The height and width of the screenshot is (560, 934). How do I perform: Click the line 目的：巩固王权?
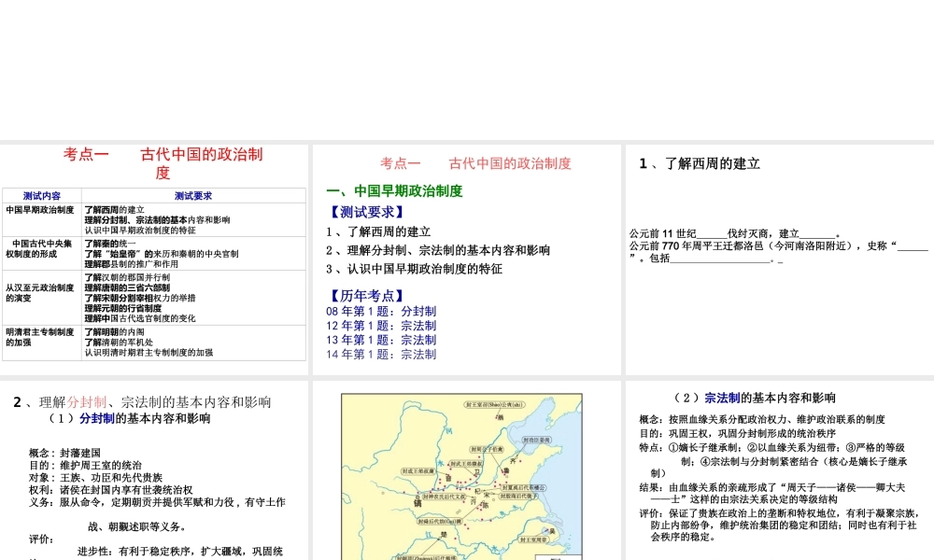pyautogui.click(x=738, y=433)
